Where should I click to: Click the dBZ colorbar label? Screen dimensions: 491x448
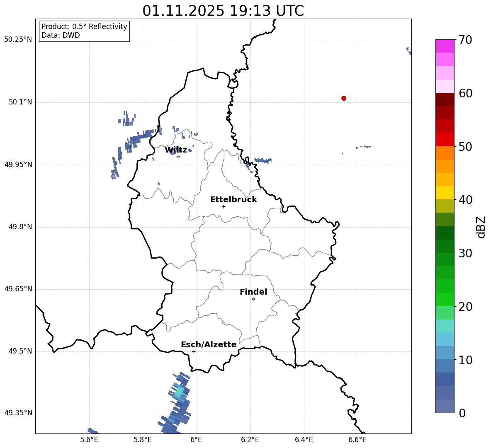pyautogui.click(x=480, y=227)
